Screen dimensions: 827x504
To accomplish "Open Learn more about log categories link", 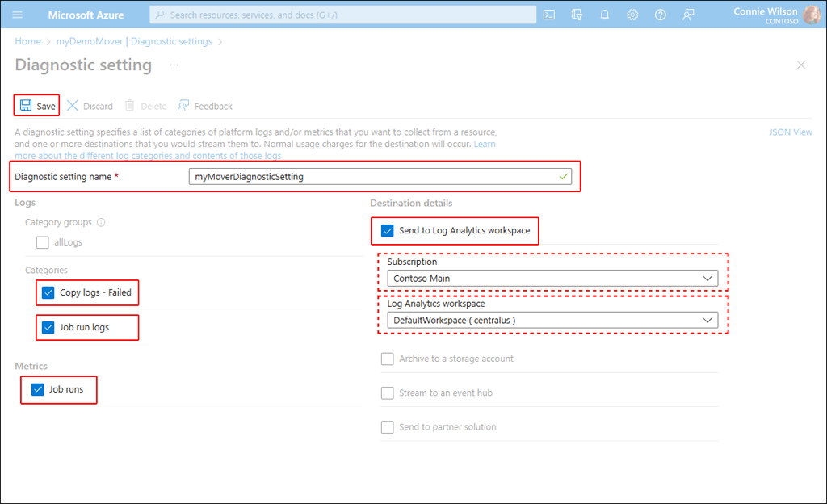I will [x=149, y=156].
